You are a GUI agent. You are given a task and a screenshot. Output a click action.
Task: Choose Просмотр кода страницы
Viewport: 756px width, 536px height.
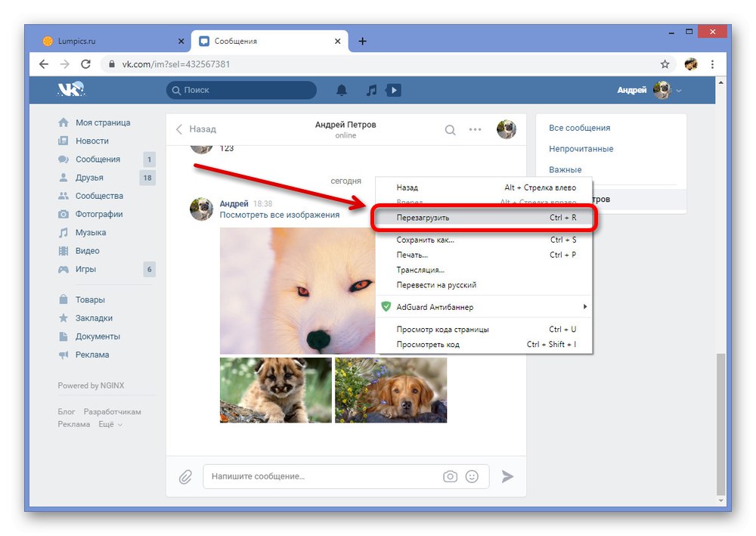click(484, 329)
